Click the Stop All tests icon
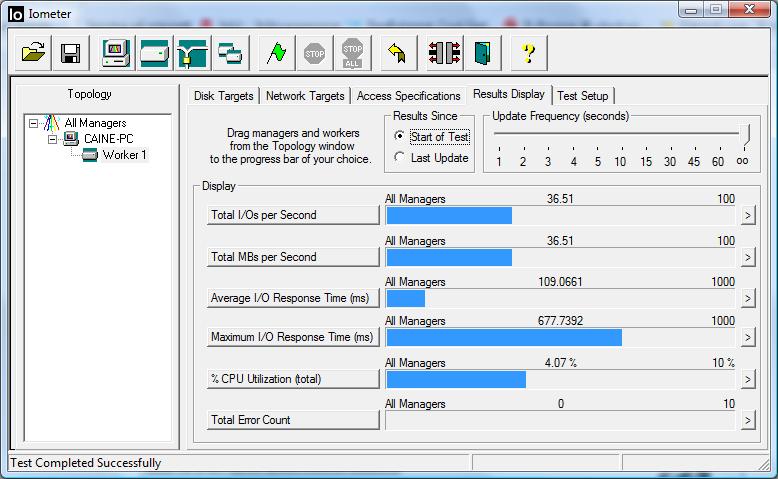Viewport: 778px width, 479px height. (x=352, y=53)
